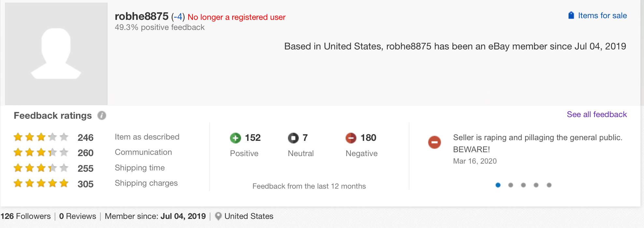Click the 180 negative feedback count

pos(368,138)
